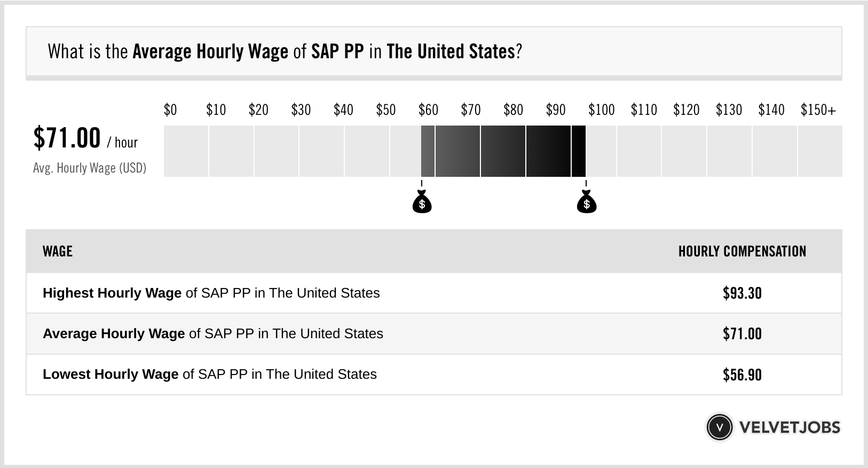Click the $100 scale label
The height and width of the screenshot is (468, 868).
tap(601, 110)
